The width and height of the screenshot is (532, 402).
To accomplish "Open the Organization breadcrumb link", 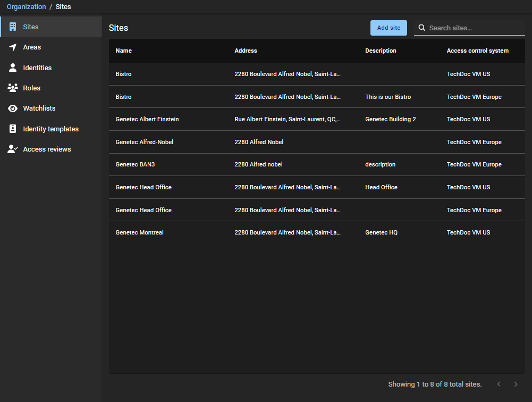I will tap(26, 7).
